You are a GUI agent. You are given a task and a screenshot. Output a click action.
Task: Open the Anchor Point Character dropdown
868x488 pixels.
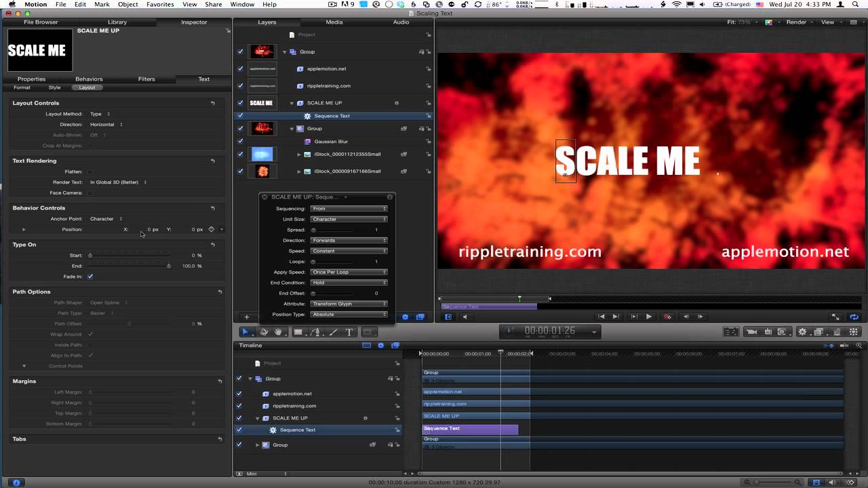106,219
